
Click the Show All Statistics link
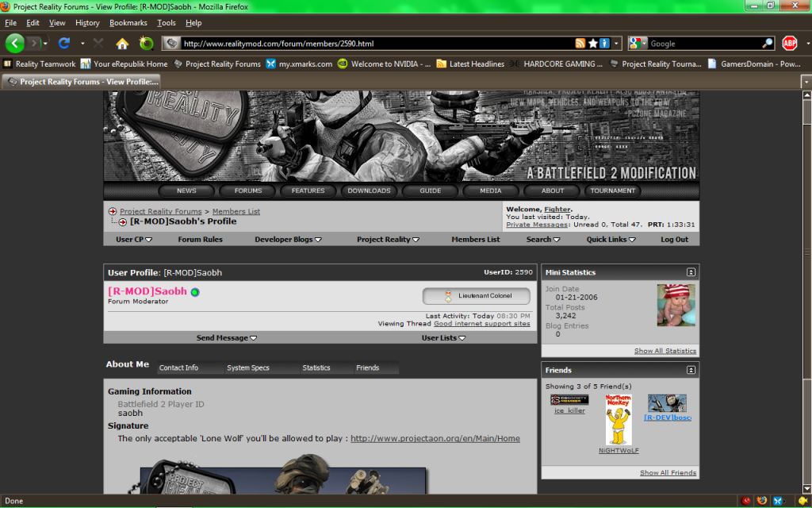(x=665, y=350)
